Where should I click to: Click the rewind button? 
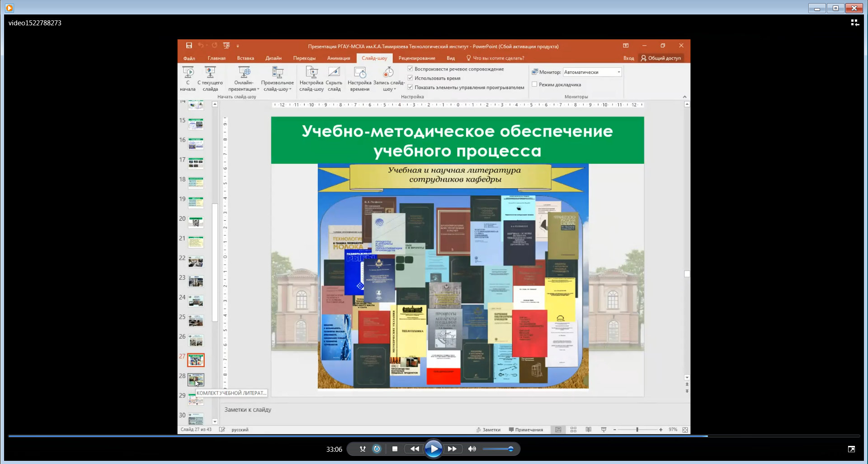[x=414, y=449]
